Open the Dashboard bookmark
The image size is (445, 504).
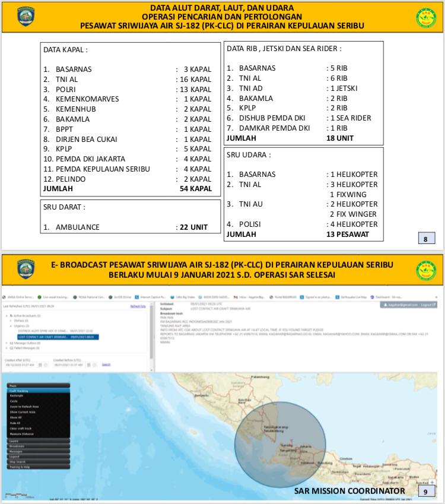[x=386, y=297]
